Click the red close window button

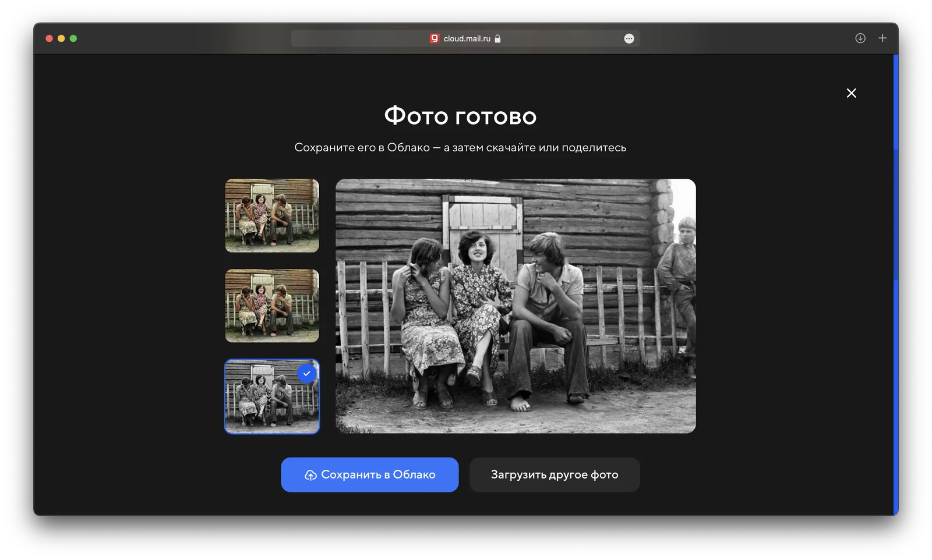[x=50, y=38]
